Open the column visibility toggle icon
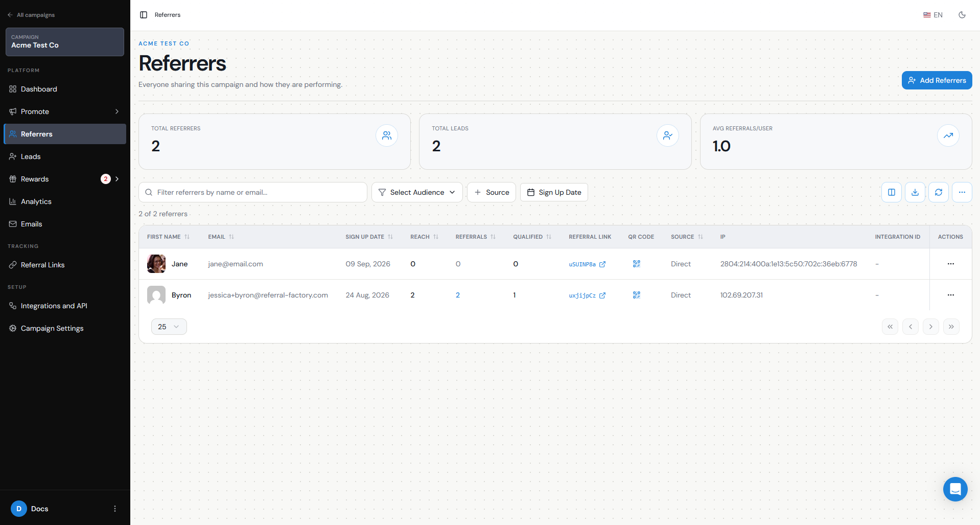This screenshot has width=980, height=525. point(892,192)
